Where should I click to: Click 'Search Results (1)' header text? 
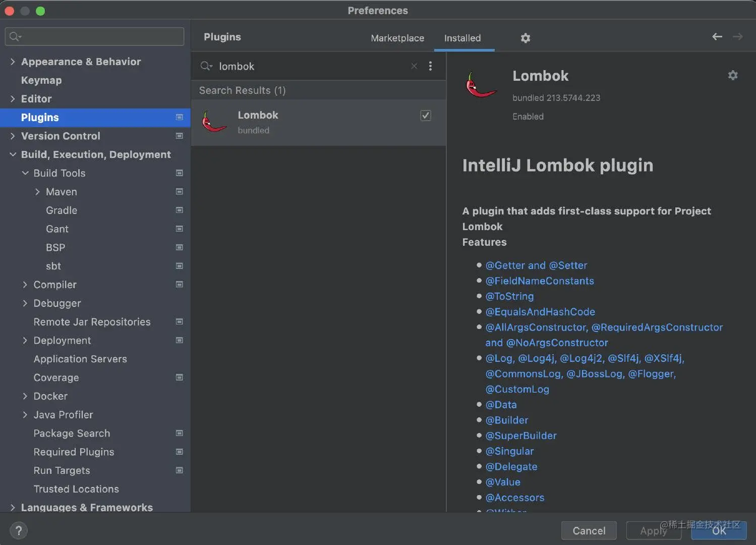pos(242,90)
